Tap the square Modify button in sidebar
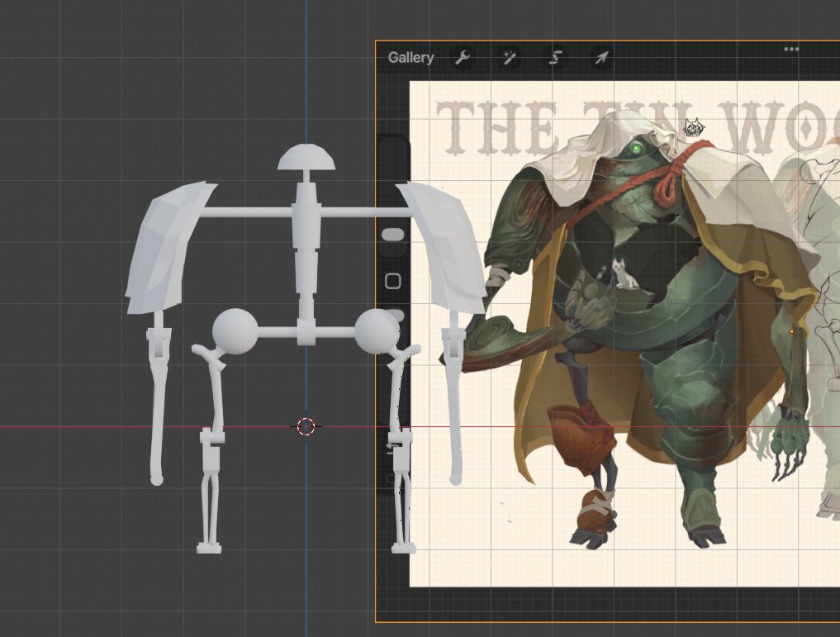 click(x=393, y=281)
